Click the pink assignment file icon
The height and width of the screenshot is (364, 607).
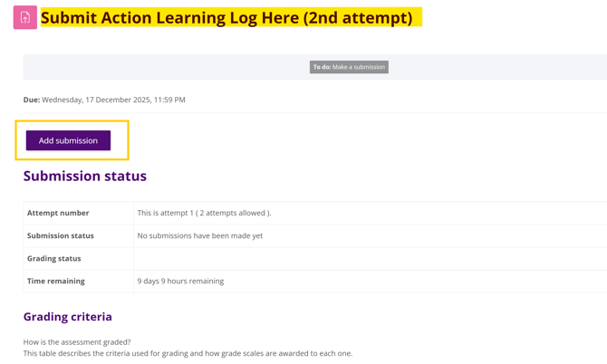point(25,17)
